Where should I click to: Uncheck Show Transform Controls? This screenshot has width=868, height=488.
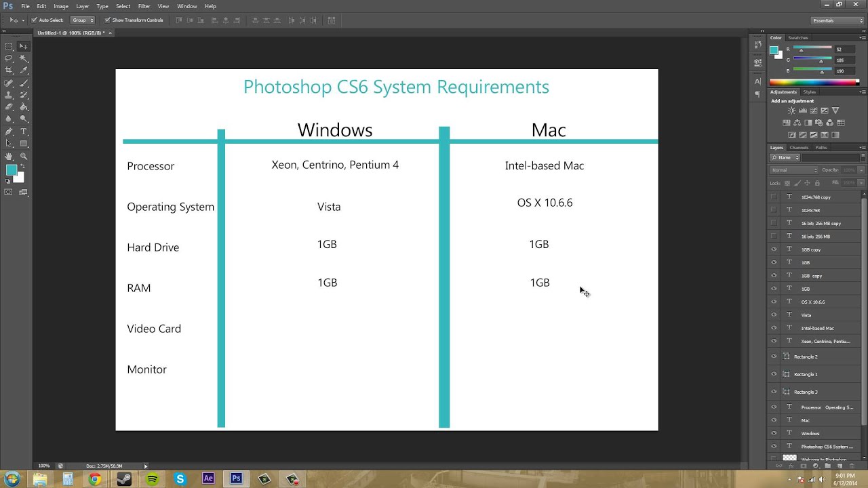(107, 20)
